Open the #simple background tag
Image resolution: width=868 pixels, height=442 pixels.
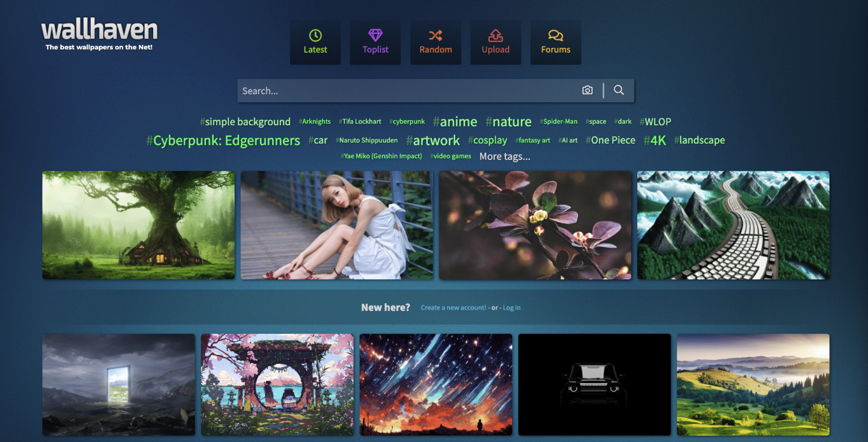(x=245, y=122)
